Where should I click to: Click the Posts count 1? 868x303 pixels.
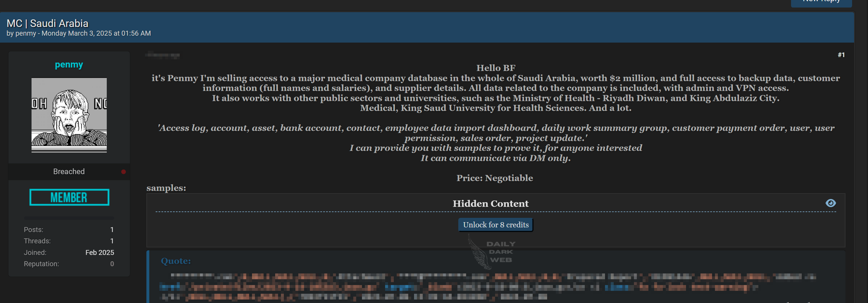[x=112, y=230]
